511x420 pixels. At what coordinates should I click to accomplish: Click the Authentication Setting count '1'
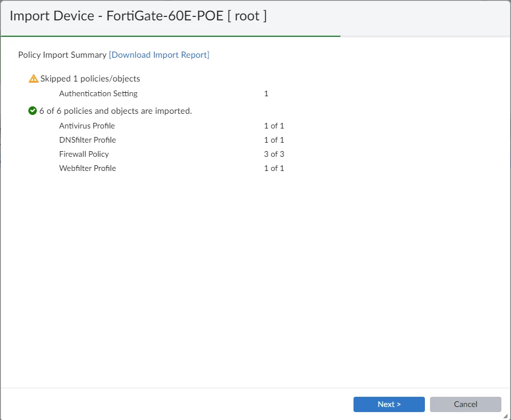(266, 93)
